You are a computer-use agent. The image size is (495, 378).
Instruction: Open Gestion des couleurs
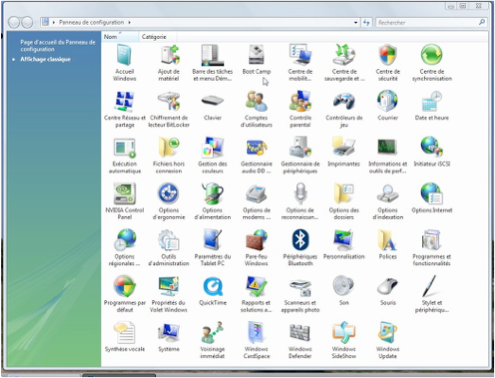(212, 155)
